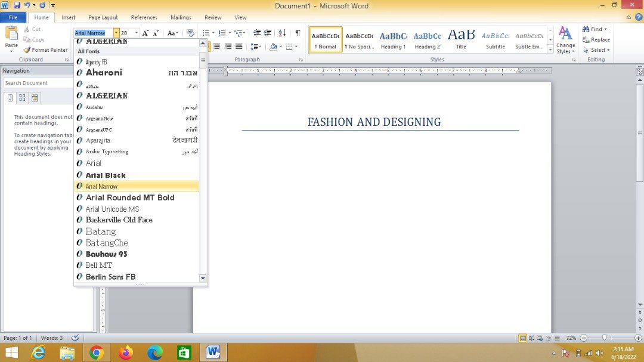Viewport: 644px width, 362px height.
Task: Open the Select dropdown
Action: pyautogui.click(x=596, y=50)
